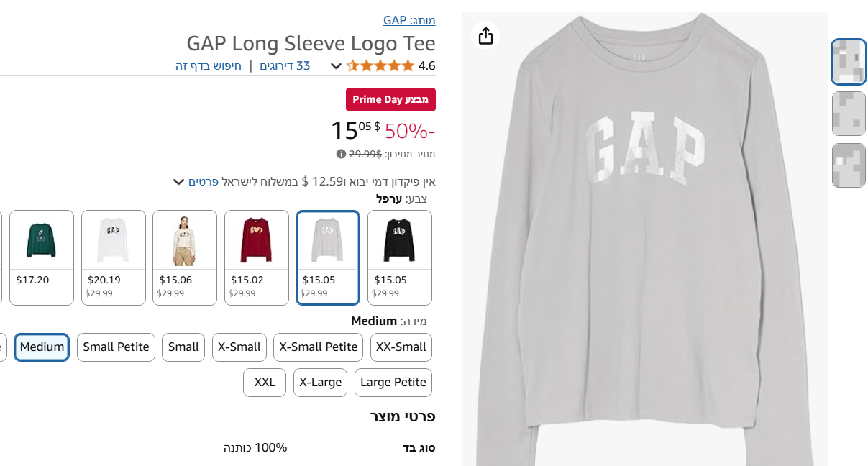This screenshot has width=868, height=466.
Task: Click the Prime Day deal badge
Action: click(x=390, y=99)
